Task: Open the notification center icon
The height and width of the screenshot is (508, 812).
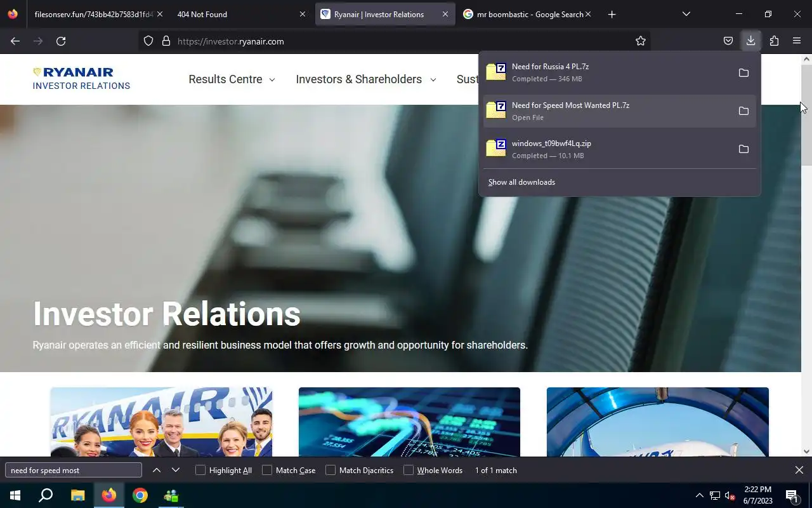Action: tap(792, 495)
